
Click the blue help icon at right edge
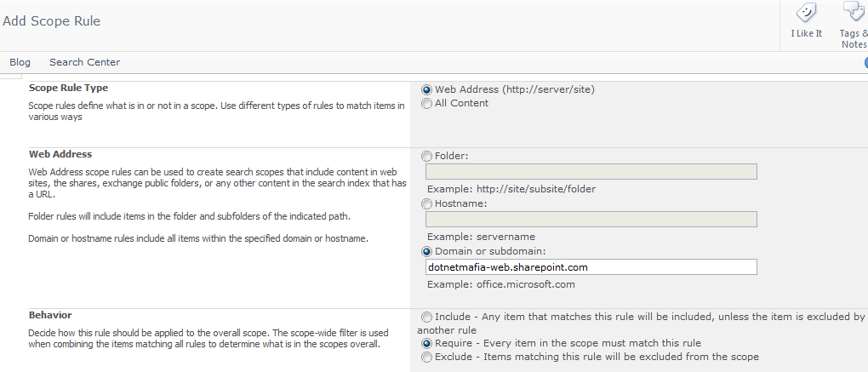click(x=865, y=63)
